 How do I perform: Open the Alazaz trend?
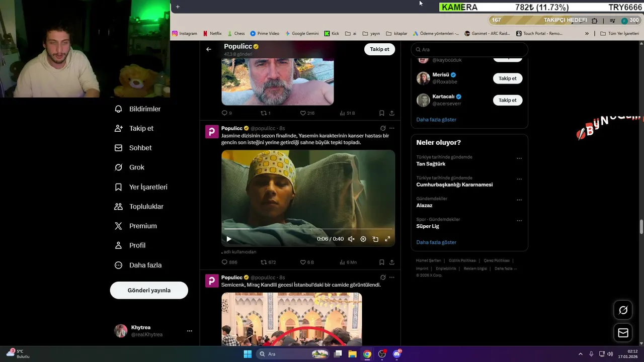(424, 205)
